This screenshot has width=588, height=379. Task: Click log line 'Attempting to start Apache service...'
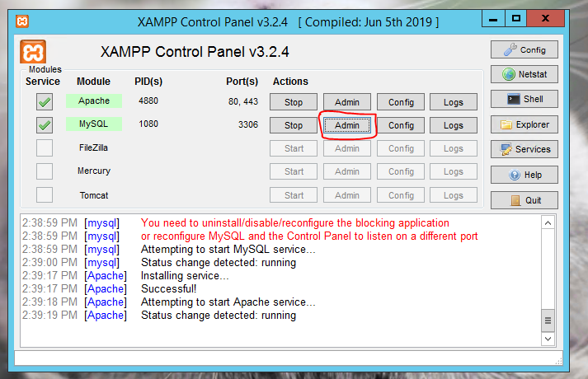click(228, 302)
